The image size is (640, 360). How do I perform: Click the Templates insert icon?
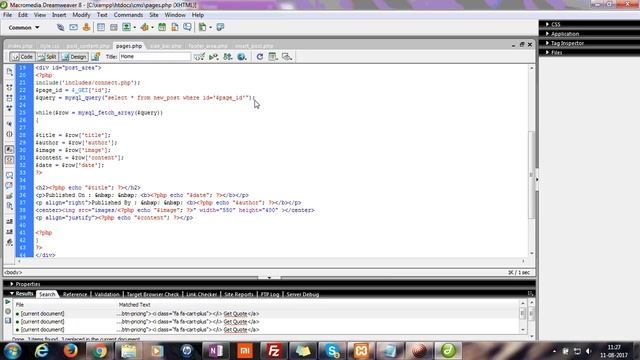point(202,27)
